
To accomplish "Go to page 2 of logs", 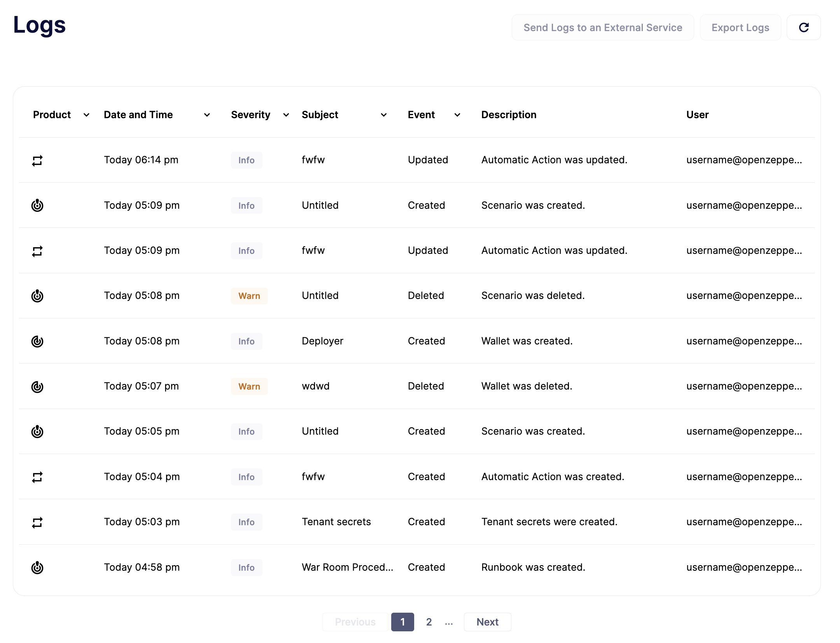I will [x=429, y=622].
